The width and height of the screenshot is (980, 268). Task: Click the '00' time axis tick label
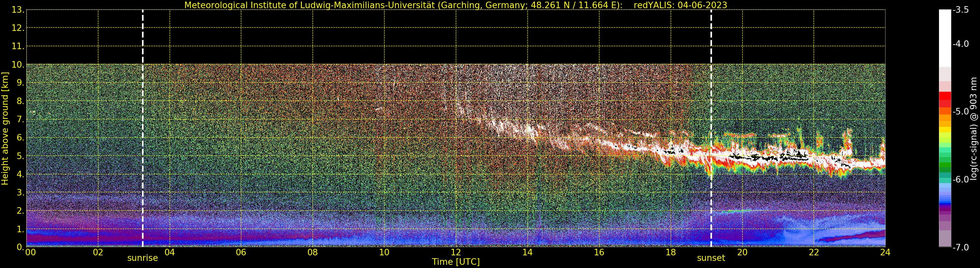click(30, 252)
